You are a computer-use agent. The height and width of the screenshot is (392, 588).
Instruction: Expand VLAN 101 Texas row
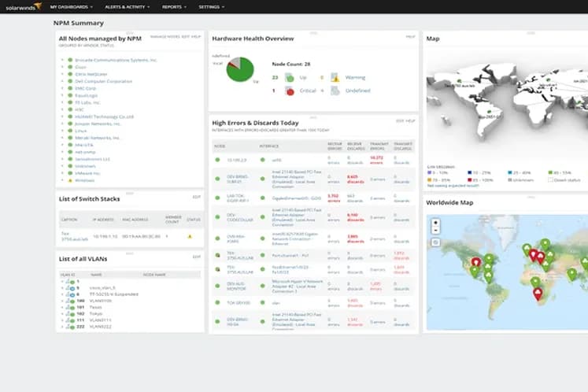[62, 307]
